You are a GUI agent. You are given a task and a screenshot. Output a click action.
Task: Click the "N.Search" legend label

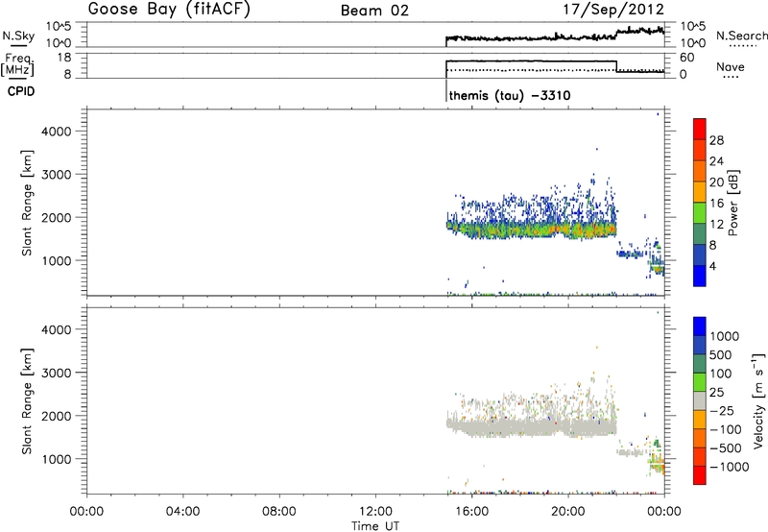click(x=741, y=36)
